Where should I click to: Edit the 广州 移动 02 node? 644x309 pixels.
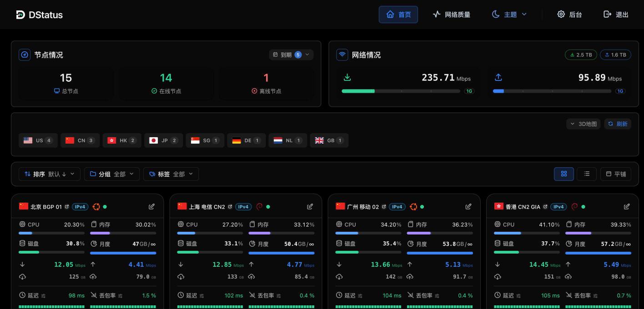point(468,206)
